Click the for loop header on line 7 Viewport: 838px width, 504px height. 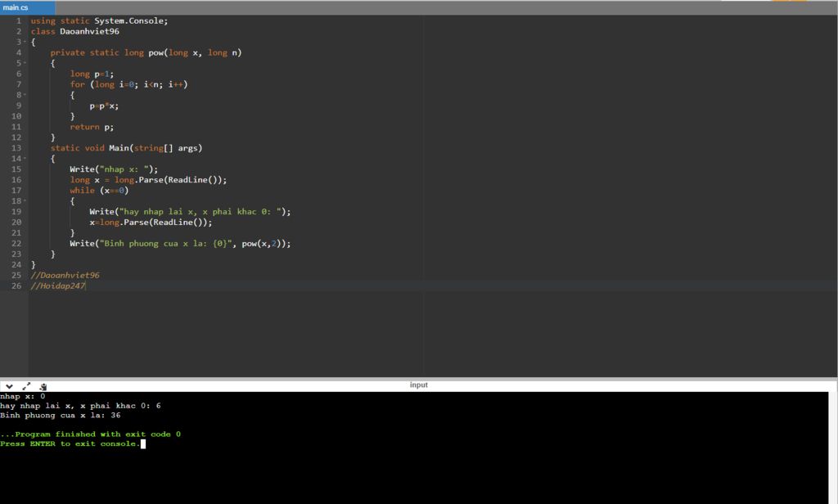pyautogui.click(x=128, y=84)
